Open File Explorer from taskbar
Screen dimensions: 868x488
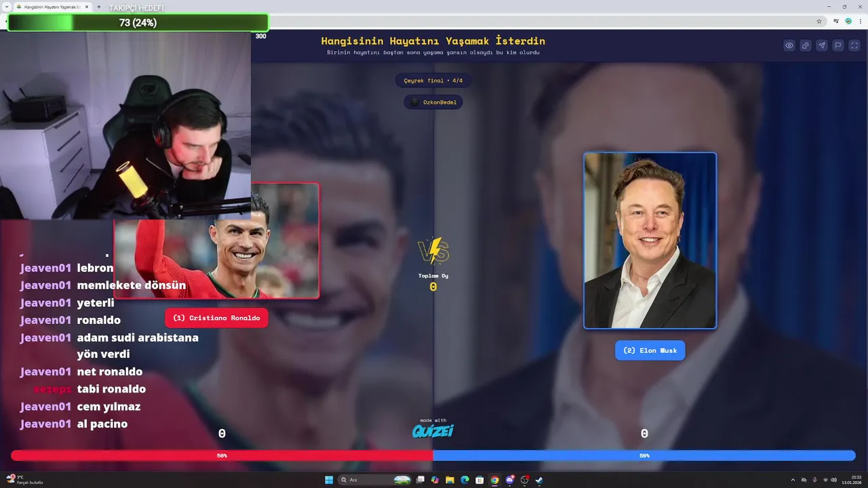point(450,480)
